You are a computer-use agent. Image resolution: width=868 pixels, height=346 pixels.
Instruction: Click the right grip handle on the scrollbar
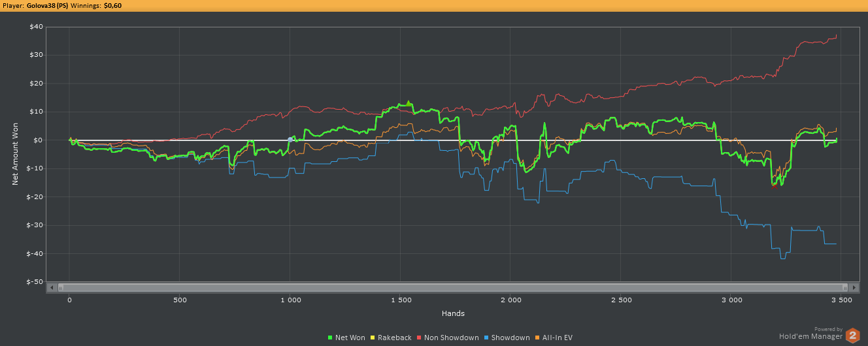pyautogui.click(x=844, y=287)
